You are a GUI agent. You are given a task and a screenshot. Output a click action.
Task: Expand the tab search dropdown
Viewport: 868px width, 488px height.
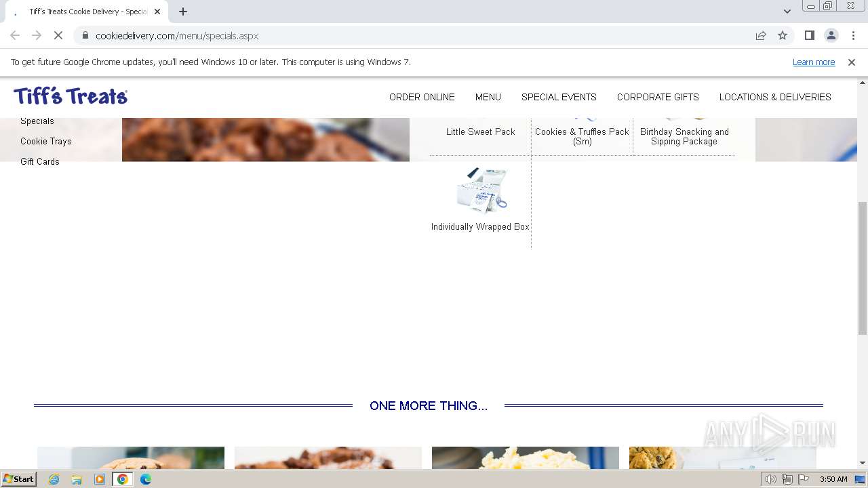[x=787, y=12]
